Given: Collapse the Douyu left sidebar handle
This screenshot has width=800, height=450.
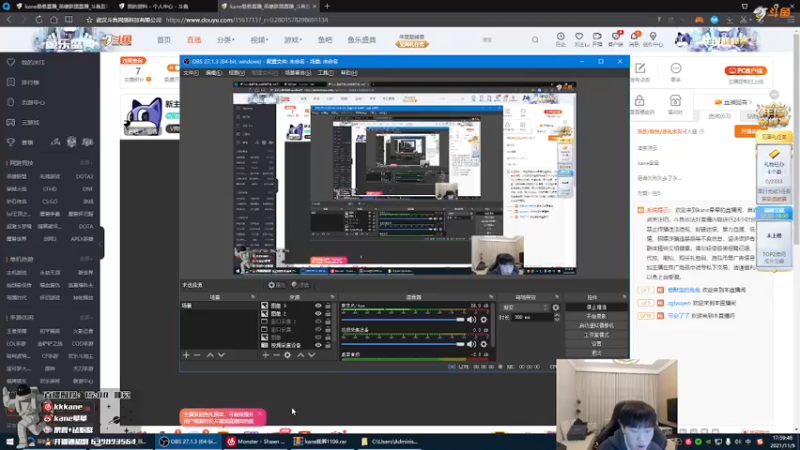Looking at the screenshot, I should [x=101, y=243].
